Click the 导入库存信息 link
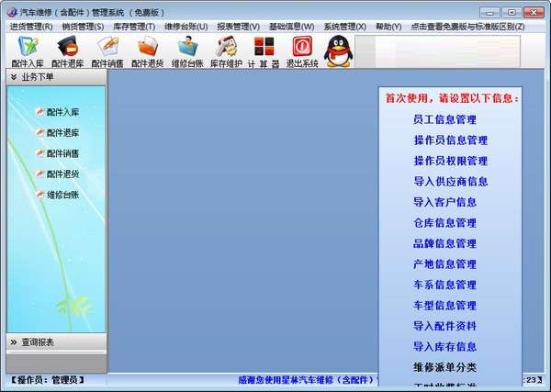Screen dimensions: 551x392 [x=444, y=347]
